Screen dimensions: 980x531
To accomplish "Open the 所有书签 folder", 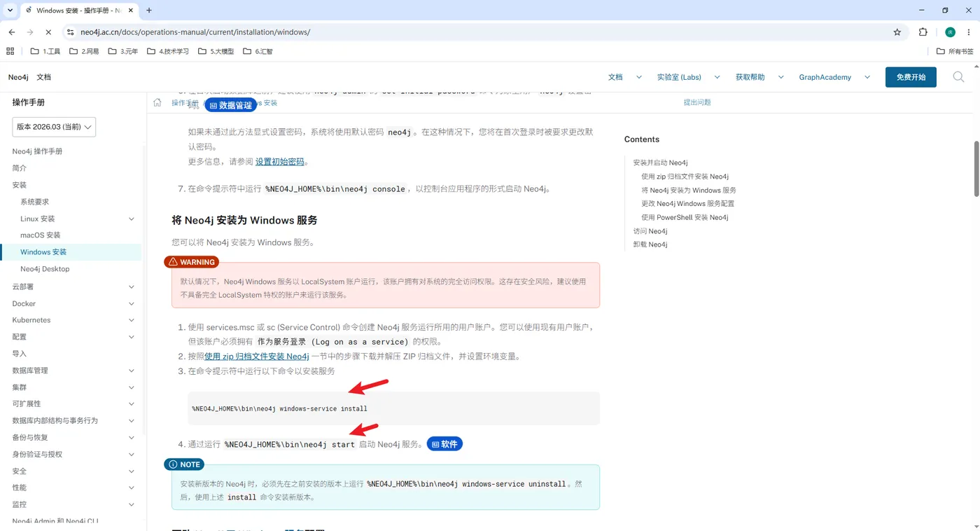I will pyautogui.click(x=955, y=51).
